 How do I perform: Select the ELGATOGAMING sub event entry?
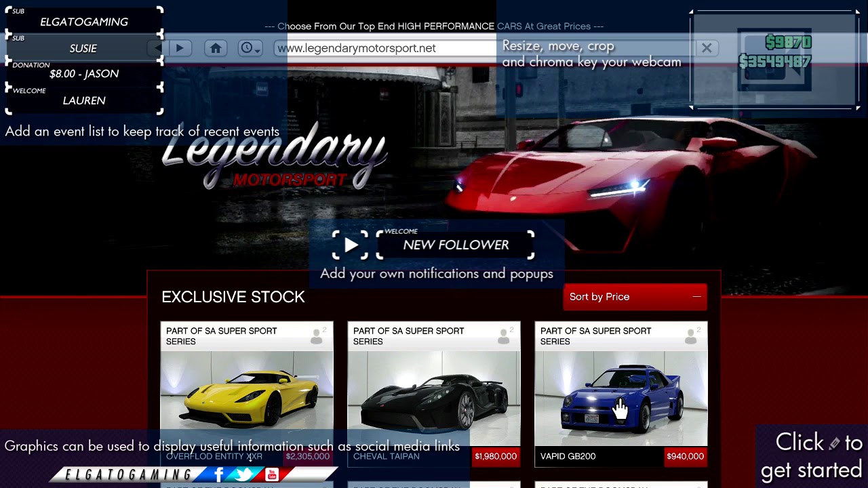84,22
